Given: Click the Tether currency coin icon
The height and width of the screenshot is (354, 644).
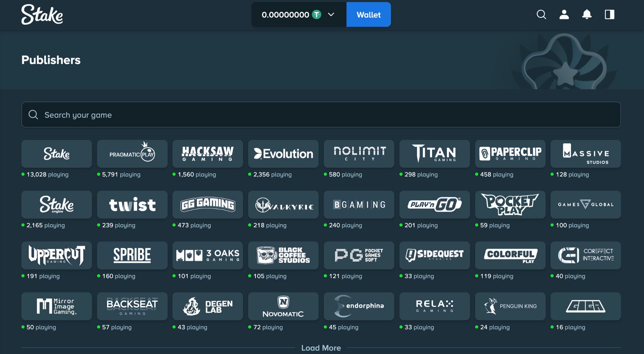Looking at the screenshot, I should (317, 14).
